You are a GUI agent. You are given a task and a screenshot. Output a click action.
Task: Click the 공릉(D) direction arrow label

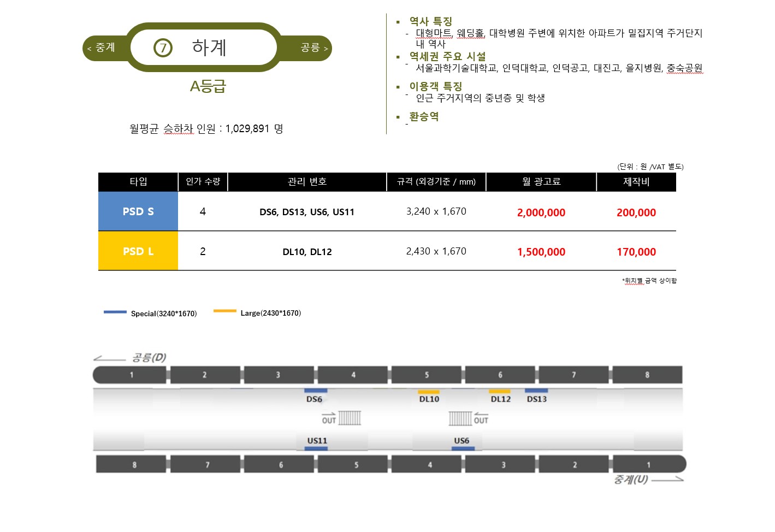coord(130,358)
